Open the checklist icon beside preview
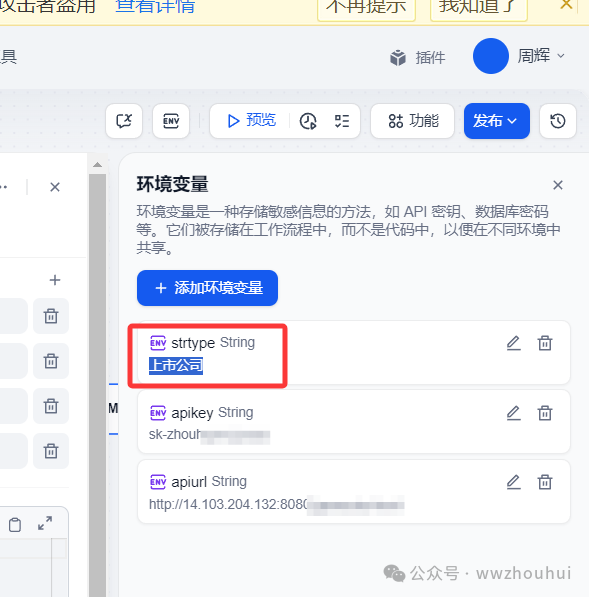The height and width of the screenshot is (597, 589). tap(342, 121)
